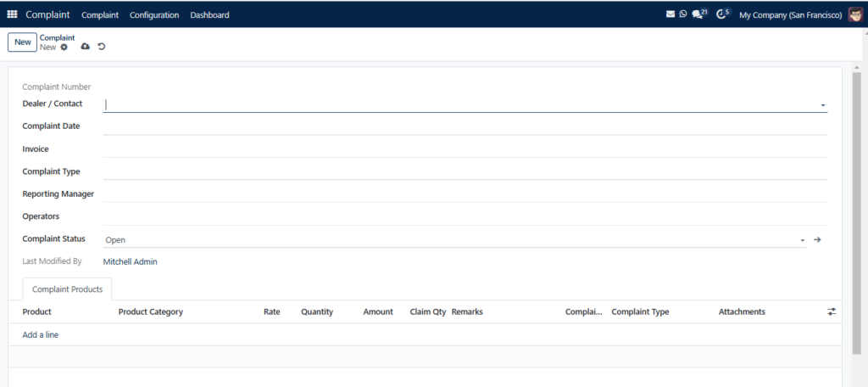Click the Operators input field
The image size is (868, 387).
point(465,216)
